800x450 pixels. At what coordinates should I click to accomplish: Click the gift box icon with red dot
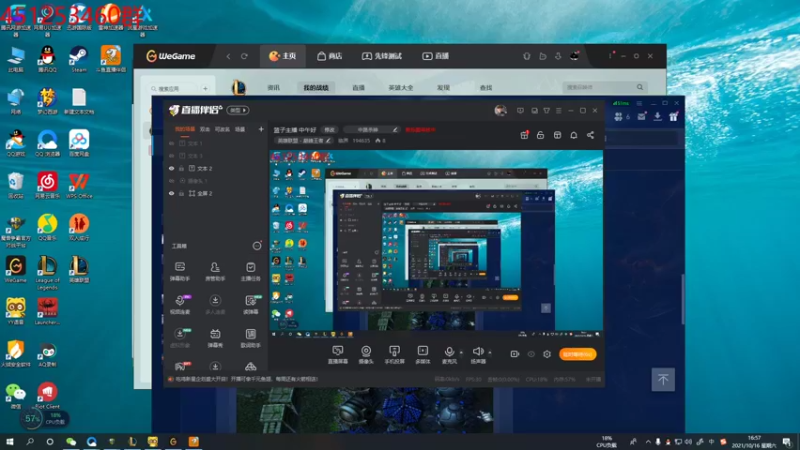pyautogui.click(x=524, y=135)
